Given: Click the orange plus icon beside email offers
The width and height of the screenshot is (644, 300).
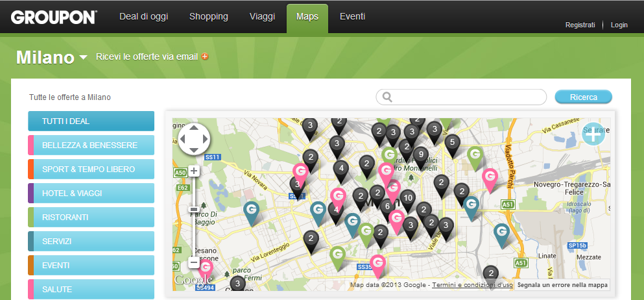Looking at the screenshot, I should point(204,56).
